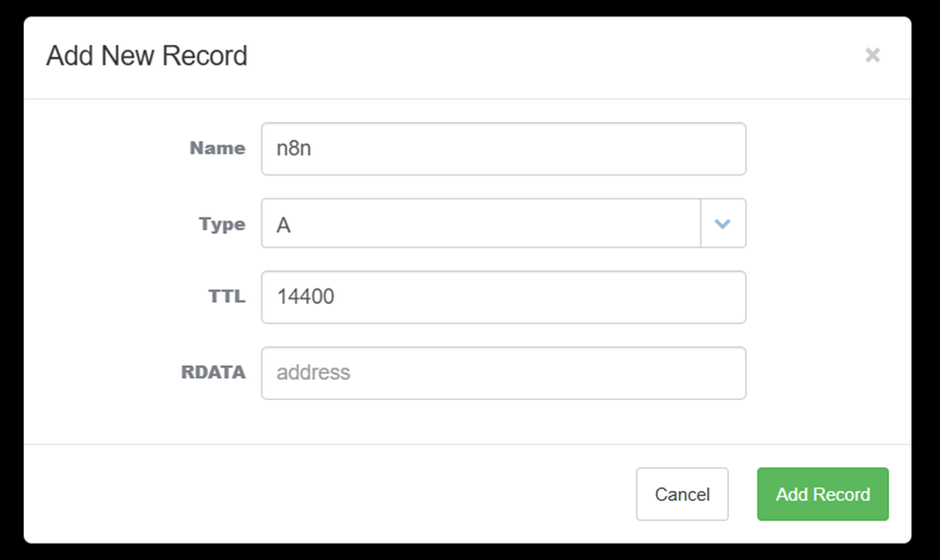This screenshot has height=560, width=940.
Task: Click the Add New Record dialog title
Action: coord(147,56)
